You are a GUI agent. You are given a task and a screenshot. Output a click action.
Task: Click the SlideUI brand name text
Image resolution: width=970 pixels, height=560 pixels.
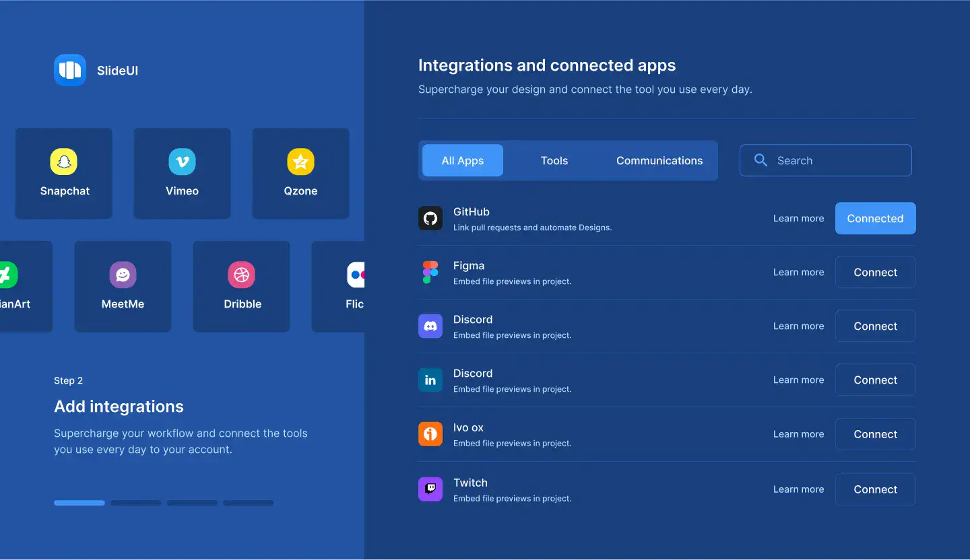(117, 70)
